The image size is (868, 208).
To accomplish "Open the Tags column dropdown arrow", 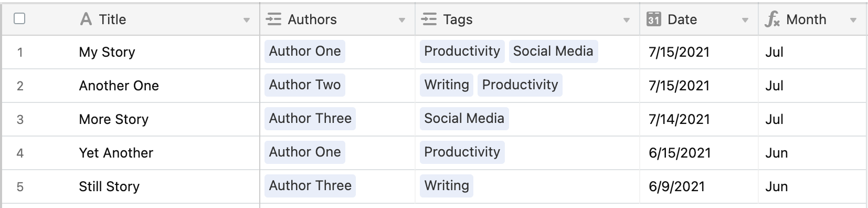I will coord(626,20).
